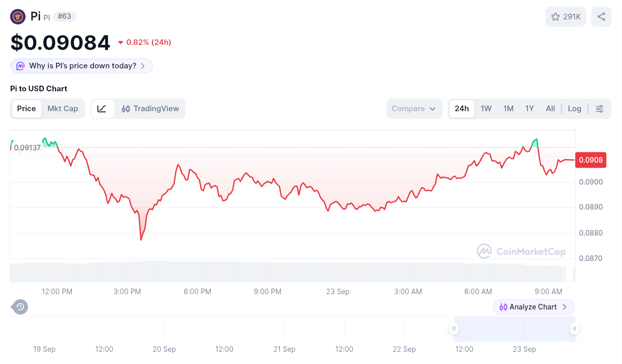This screenshot has height=364, width=622.
Task: Select Price chart mode
Action: (27, 109)
